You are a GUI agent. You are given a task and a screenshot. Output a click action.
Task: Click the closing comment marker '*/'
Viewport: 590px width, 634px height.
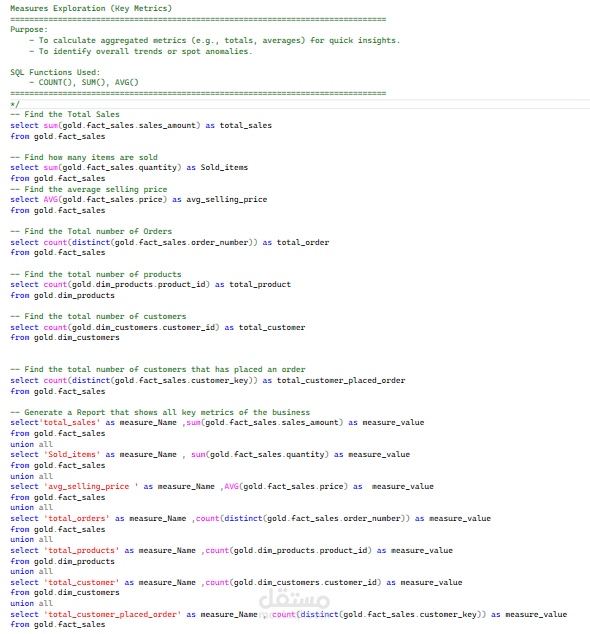pyautogui.click(x=15, y=104)
